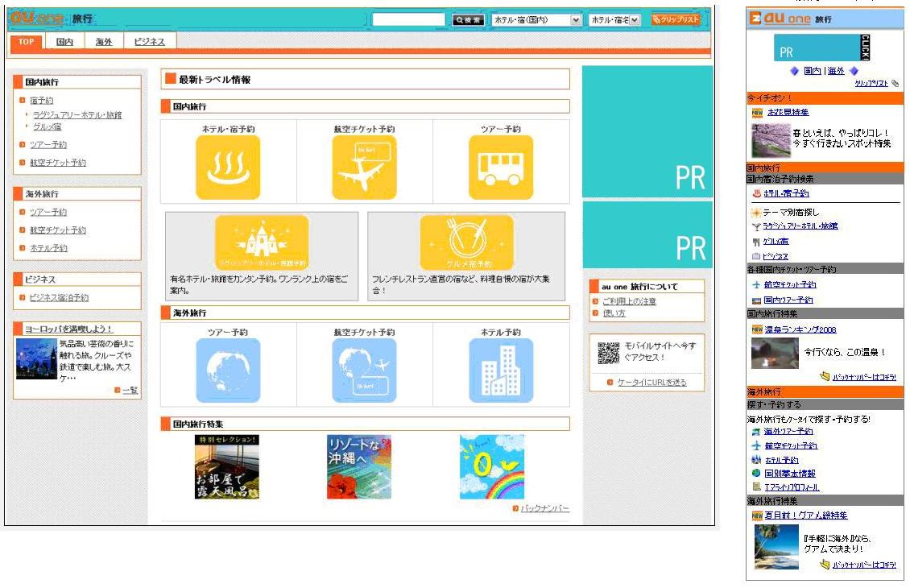Screen dimensions: 910x588
Task: Open the ホテル・宿名 search type dropdown
Action: (x=614, y=20)
